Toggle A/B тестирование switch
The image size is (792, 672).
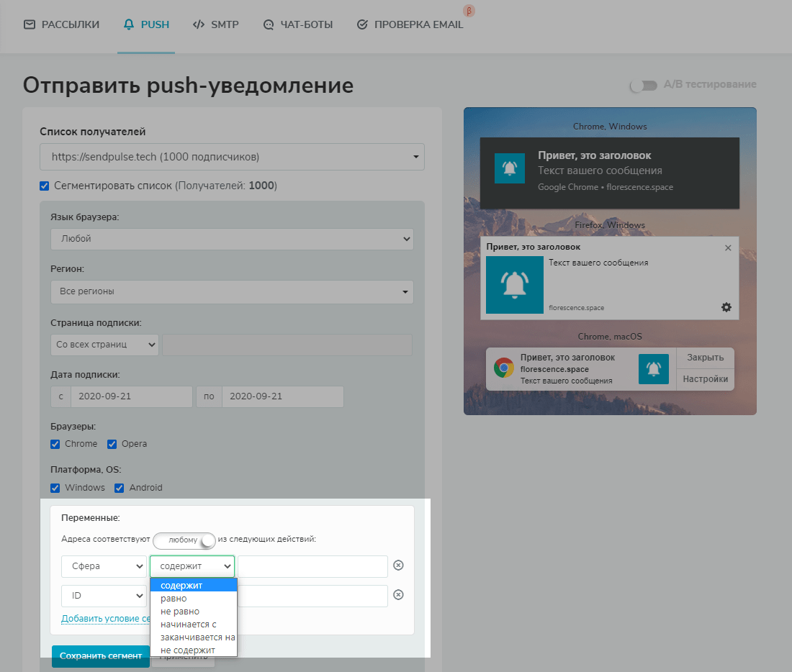click(643, 85)
